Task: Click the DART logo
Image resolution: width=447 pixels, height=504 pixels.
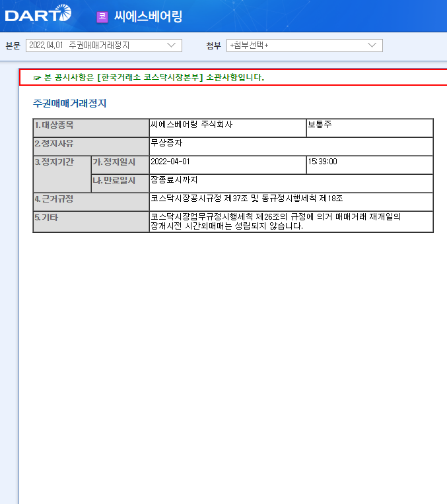Action: pos(38,13)
